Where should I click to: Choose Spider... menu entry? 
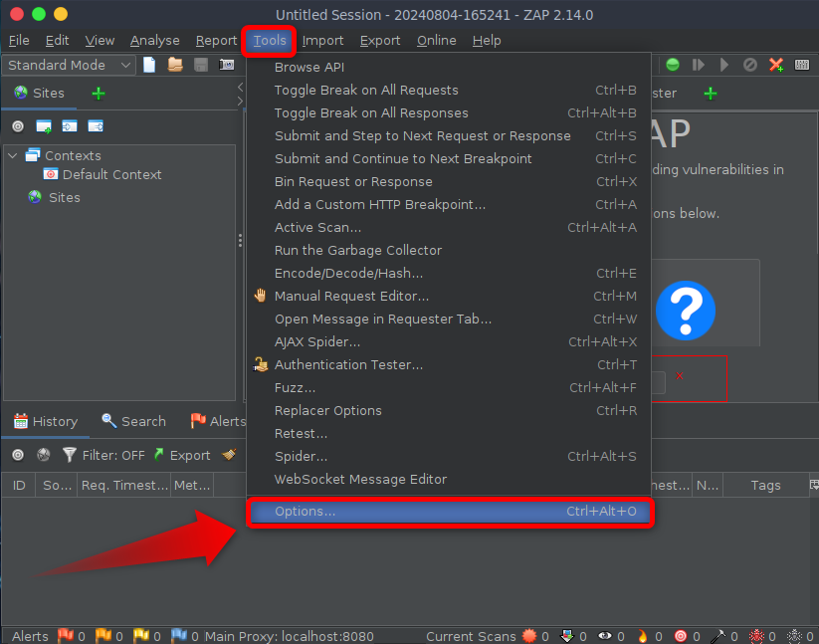pos(449,457)
